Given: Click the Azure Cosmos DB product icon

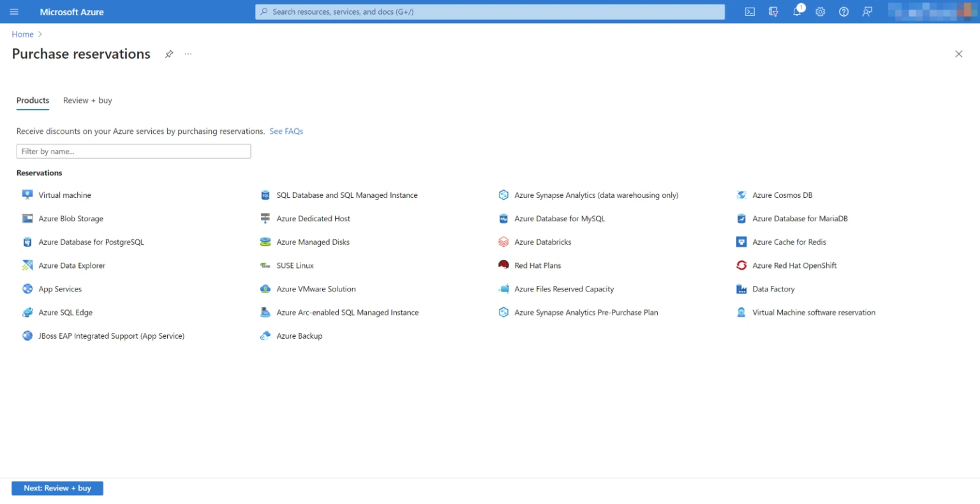Looking at the screenshot, I should coord(741,195).
